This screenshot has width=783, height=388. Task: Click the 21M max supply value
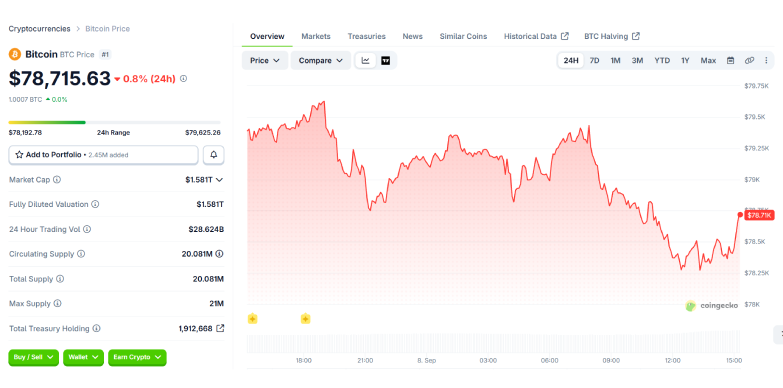pos(217,304)
